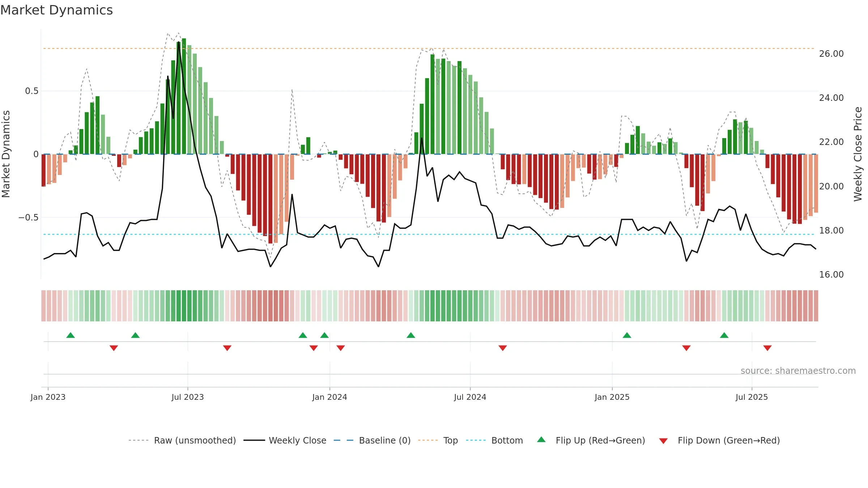Viewport: 868px width, 488px height.
Task: Toggle the Flip Up (Red→Green) legend entry
Action: point(591,440)
